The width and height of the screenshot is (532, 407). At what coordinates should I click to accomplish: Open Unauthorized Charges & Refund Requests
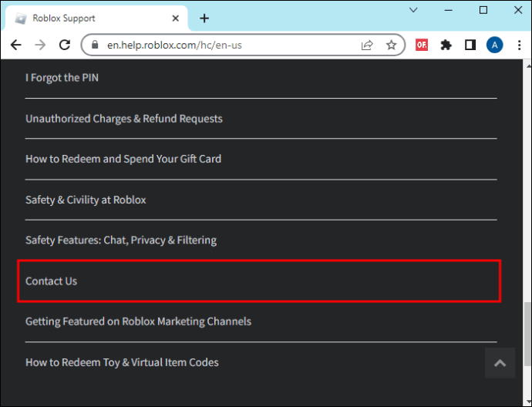coord(124,119)
